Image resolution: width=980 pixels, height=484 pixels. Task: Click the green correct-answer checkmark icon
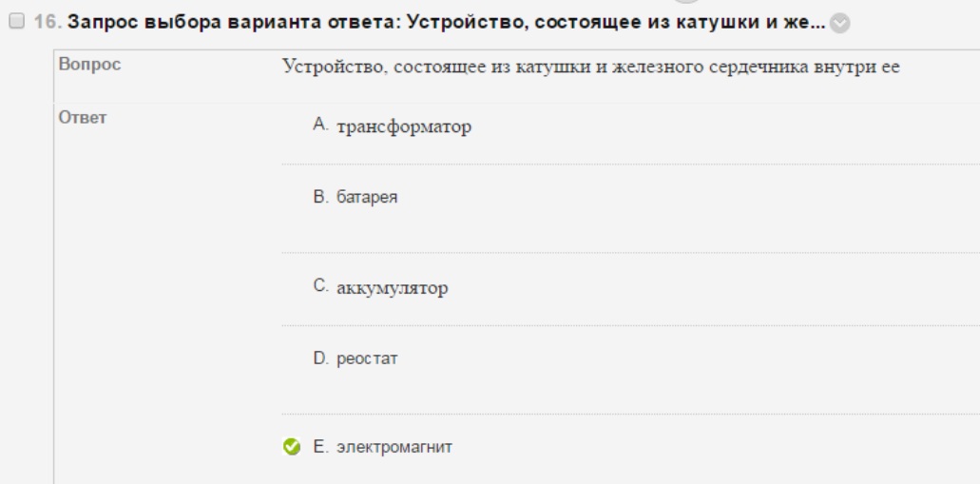[291, 447]
